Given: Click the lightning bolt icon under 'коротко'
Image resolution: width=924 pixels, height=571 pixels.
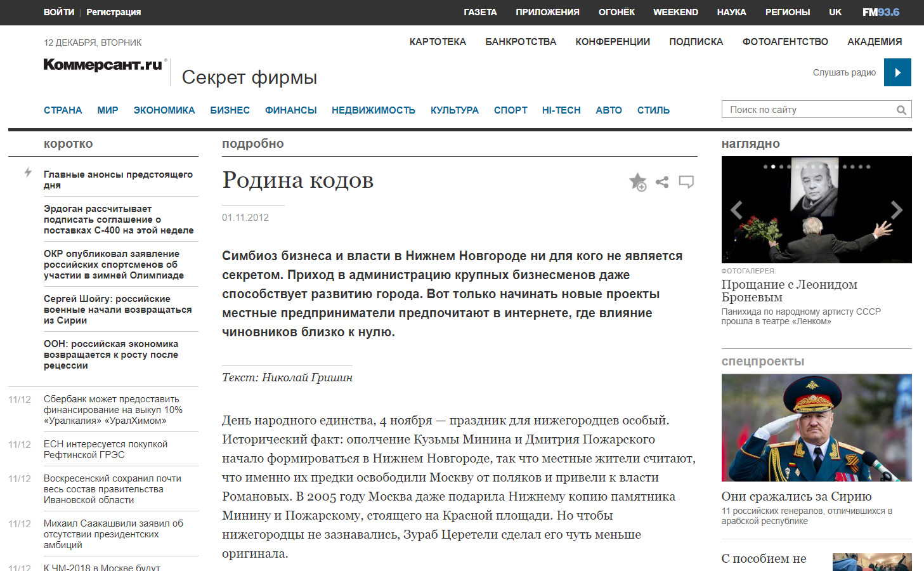Looking at the screenshot, I should click(28, 172).
